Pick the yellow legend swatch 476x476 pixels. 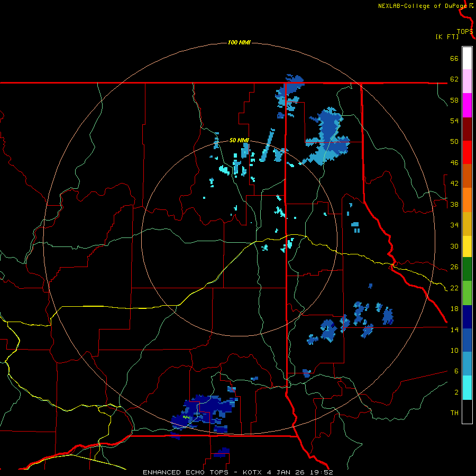(x=467, y=246)
